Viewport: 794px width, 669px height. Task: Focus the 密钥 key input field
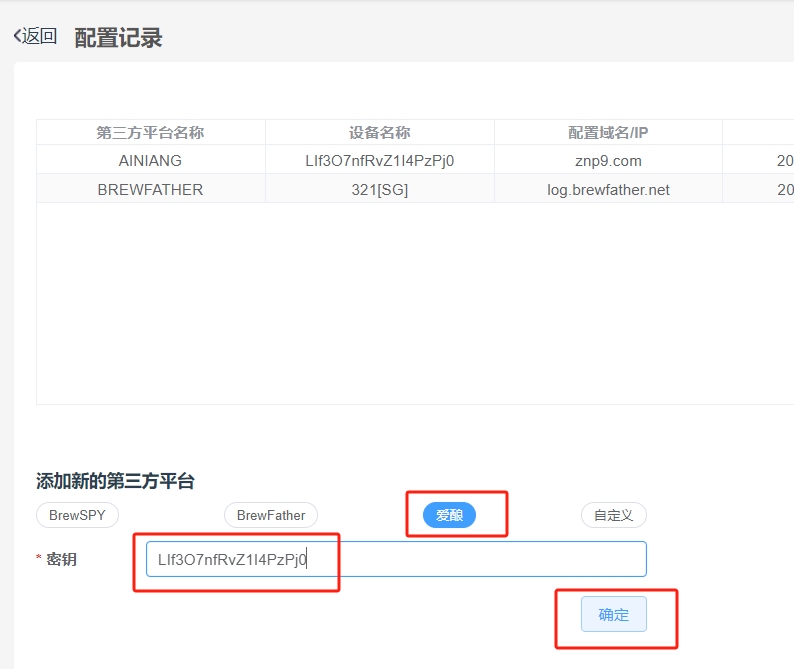pyautogui.click(x=450, y=559)
